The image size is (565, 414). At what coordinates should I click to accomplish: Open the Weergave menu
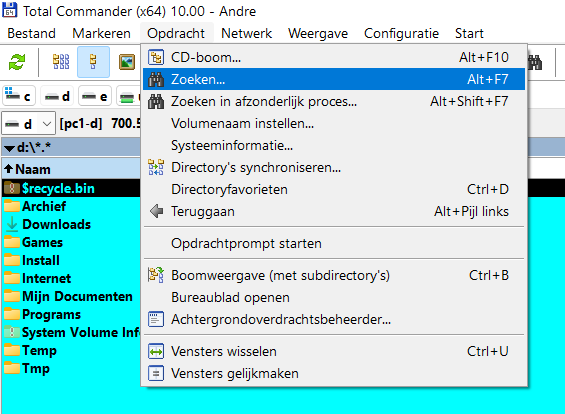tap(318, 34)
